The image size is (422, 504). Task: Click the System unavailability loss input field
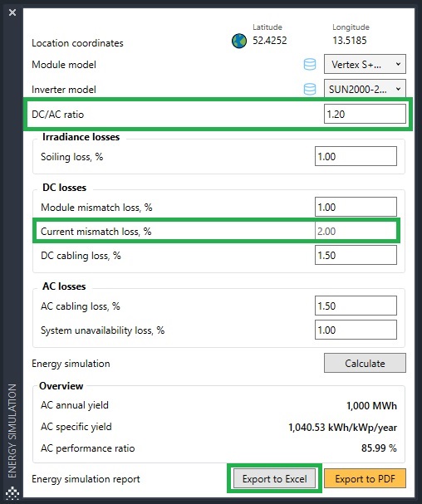coord(356,330)
